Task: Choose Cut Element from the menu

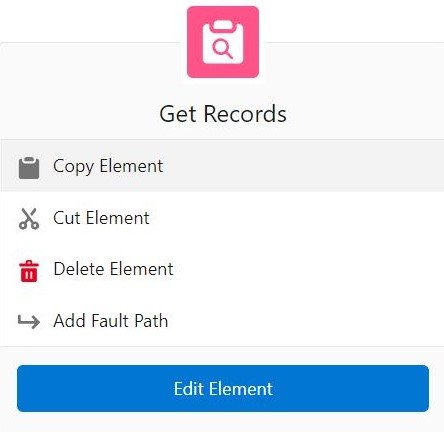Action: coord(222,218)
